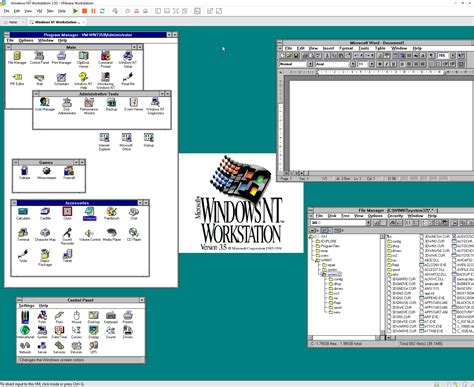Screen dimensions: 474x387
Task: Open Control Panel icon in Main group
Action: tap(39, 58)
